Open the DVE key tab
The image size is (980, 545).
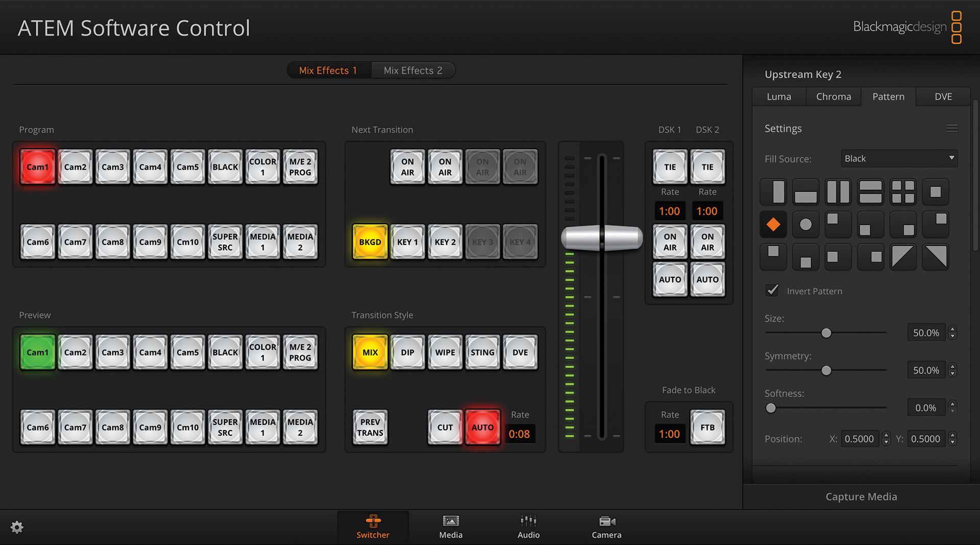943,97
